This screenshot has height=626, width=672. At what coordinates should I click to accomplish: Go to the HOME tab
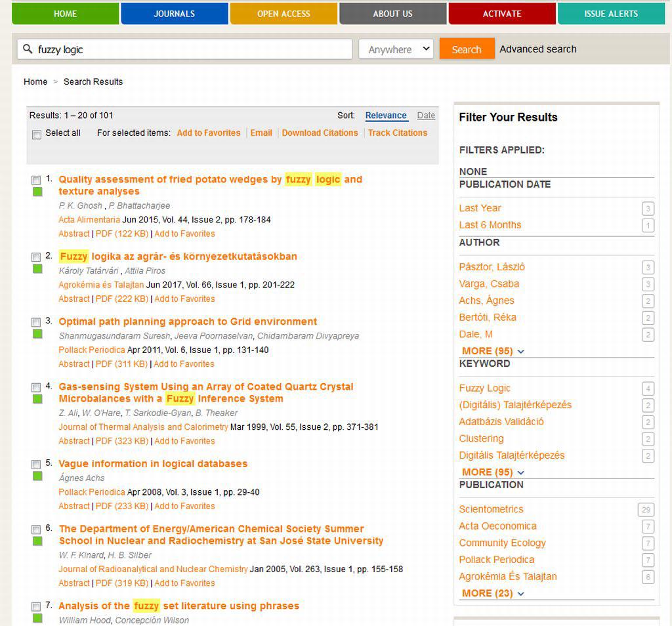click(x=65, y=14)
